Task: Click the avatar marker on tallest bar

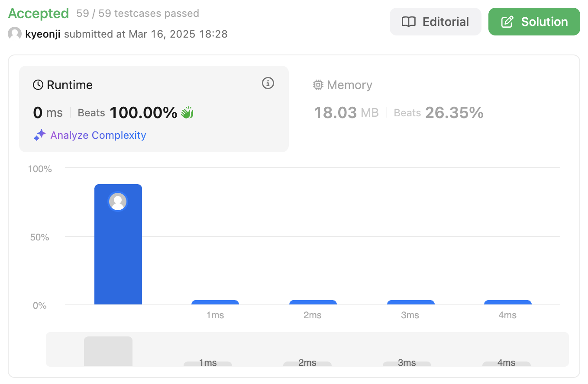Action: click(118, 202)
